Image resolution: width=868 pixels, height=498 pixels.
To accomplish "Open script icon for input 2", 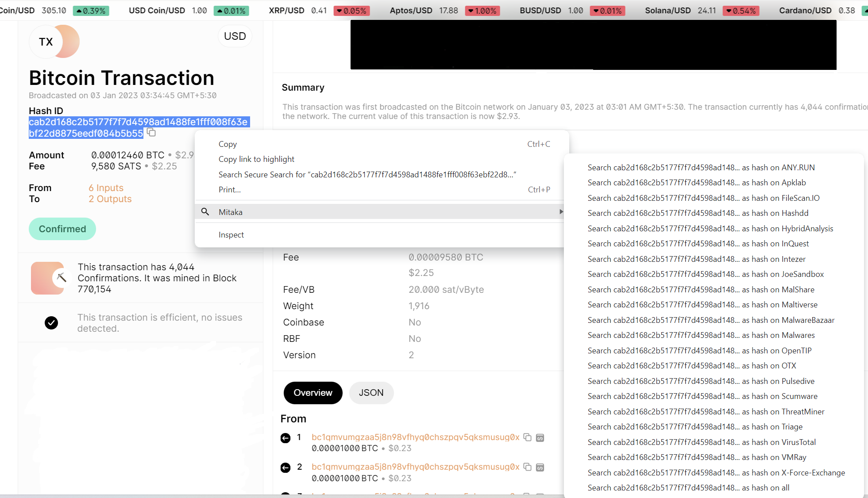I will coord(540,467).
